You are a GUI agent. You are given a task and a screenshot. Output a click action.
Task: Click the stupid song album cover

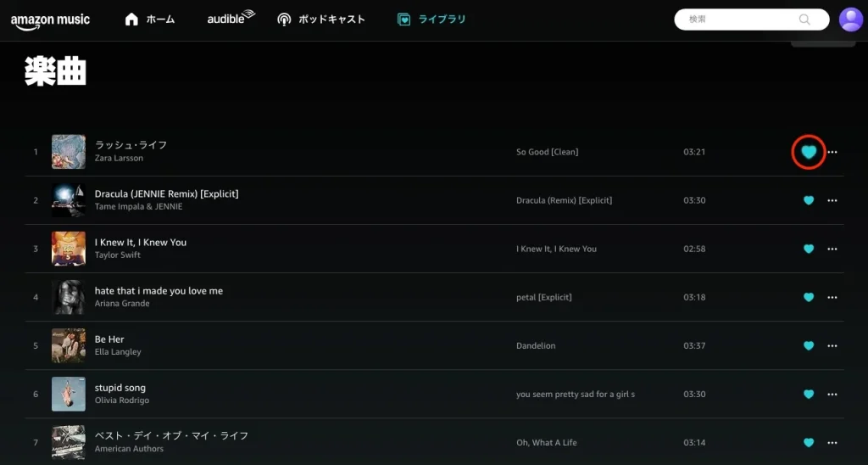click(69, 394)
